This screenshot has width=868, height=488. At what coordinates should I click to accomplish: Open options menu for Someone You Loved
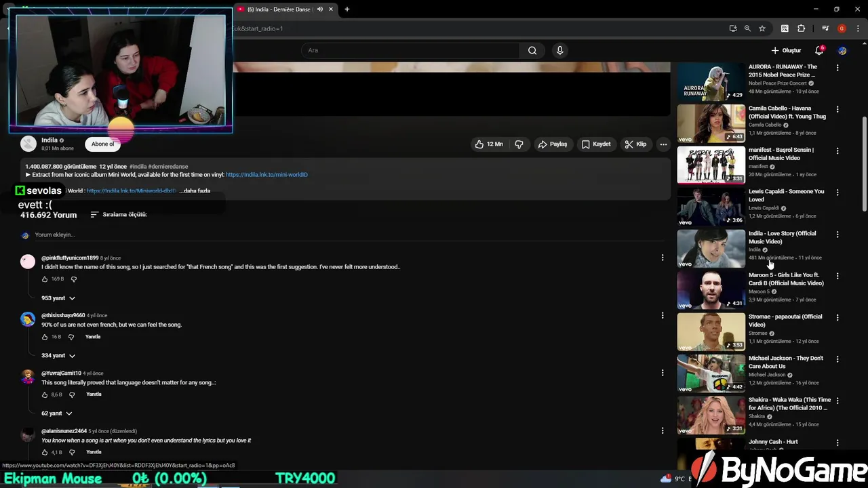(x=837, y=192)
